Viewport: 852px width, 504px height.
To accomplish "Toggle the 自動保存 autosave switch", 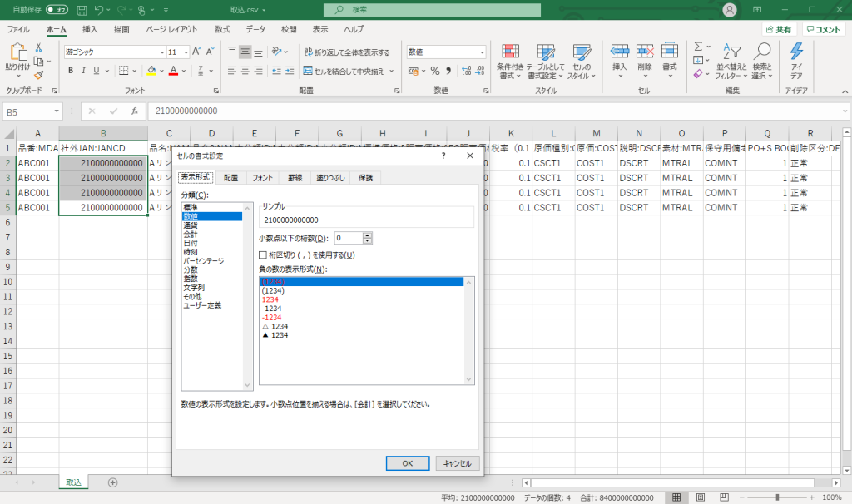I will pos(57,10).
